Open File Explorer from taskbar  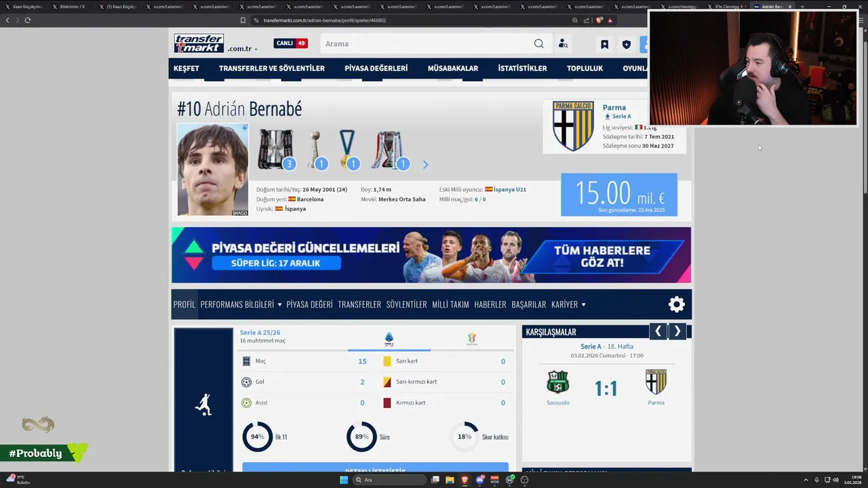[x=450, y=480]
